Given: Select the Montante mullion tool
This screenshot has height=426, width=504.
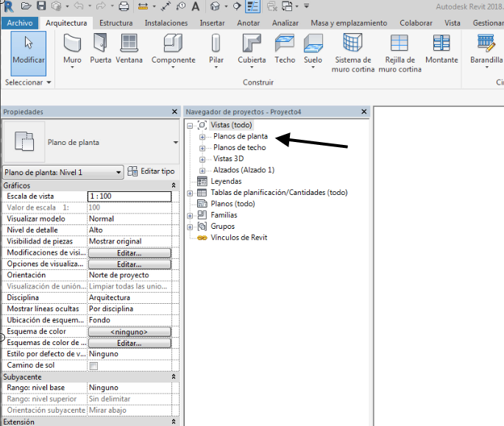Looking at the screenshot, I should (441, 49).
